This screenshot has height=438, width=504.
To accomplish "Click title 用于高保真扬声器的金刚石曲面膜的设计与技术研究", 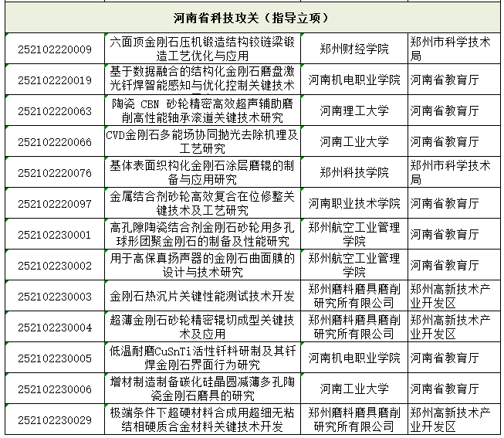I will click(202, 265).
